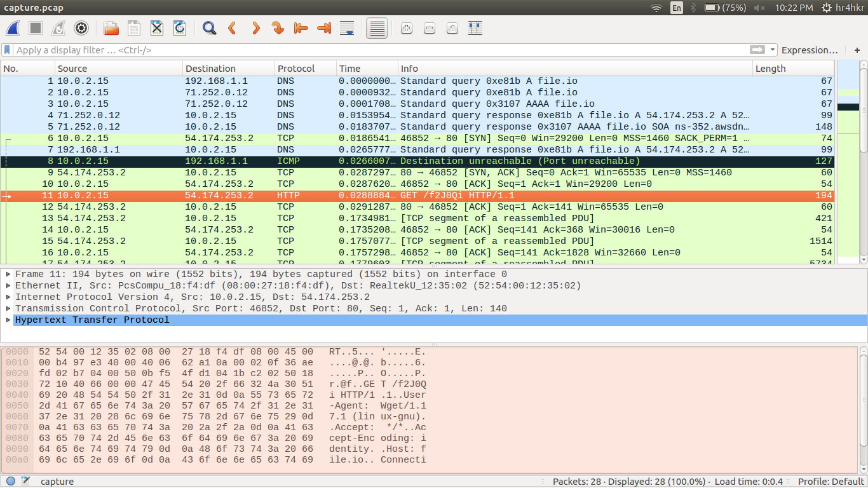The height and width of the screenshot is (488, 868).
Task: Click the restart capture icon
Action: [58, 28]
